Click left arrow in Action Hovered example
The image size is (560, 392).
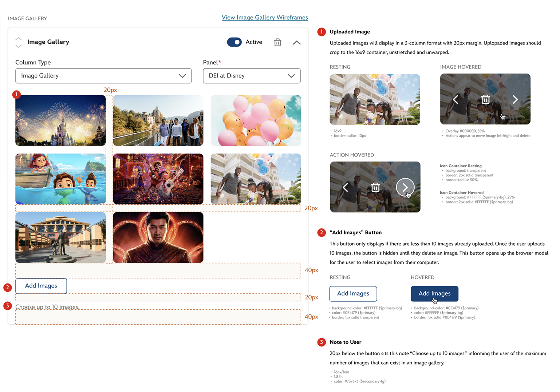click(x=346, y=187)
